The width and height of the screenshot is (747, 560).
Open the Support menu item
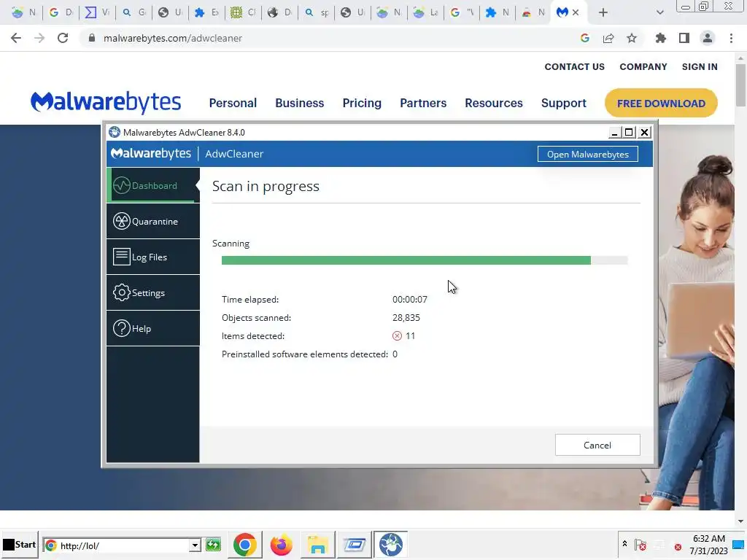[564, 103]
